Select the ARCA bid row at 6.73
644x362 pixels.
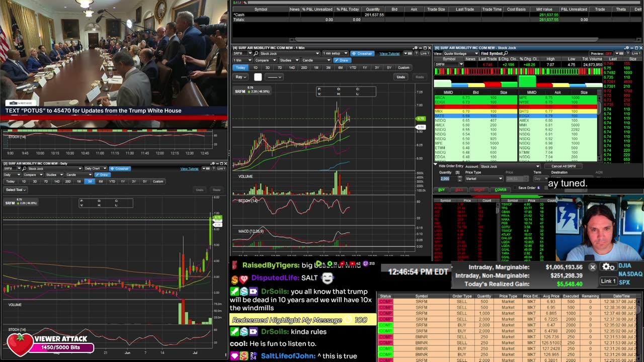tap(475, 98)
